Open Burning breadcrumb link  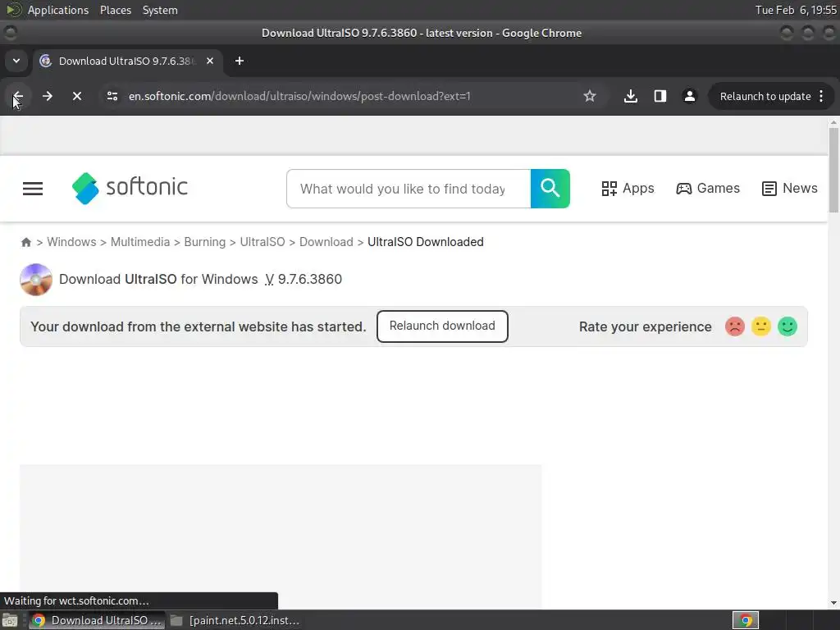205,242
